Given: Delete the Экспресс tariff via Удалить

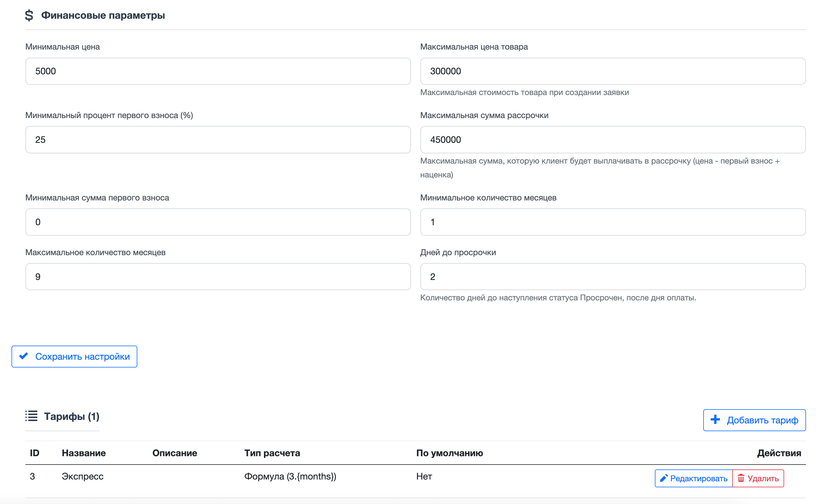Looking at the screenshot, I should 758,478.
